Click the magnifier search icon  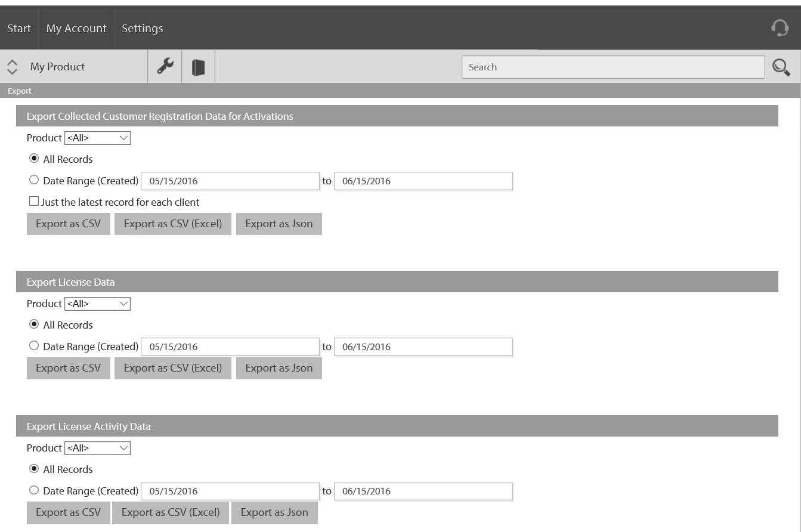tap(781, 67)
